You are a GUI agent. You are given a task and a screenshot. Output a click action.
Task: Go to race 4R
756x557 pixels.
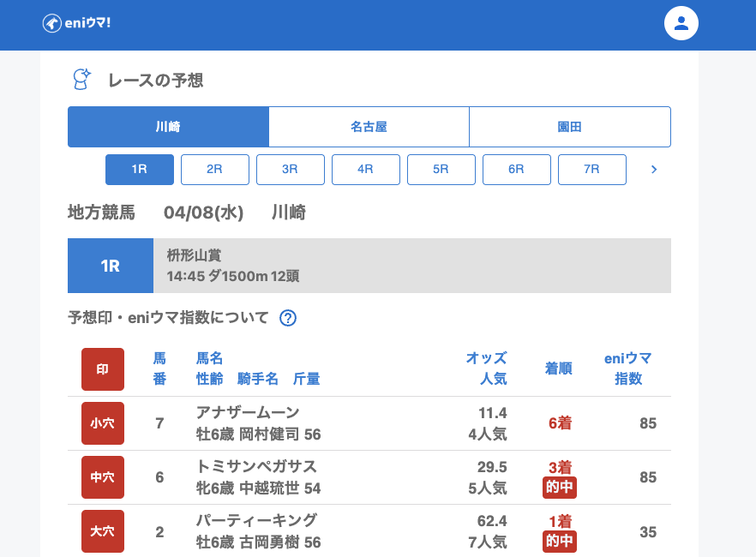click(x=366, y=170)
